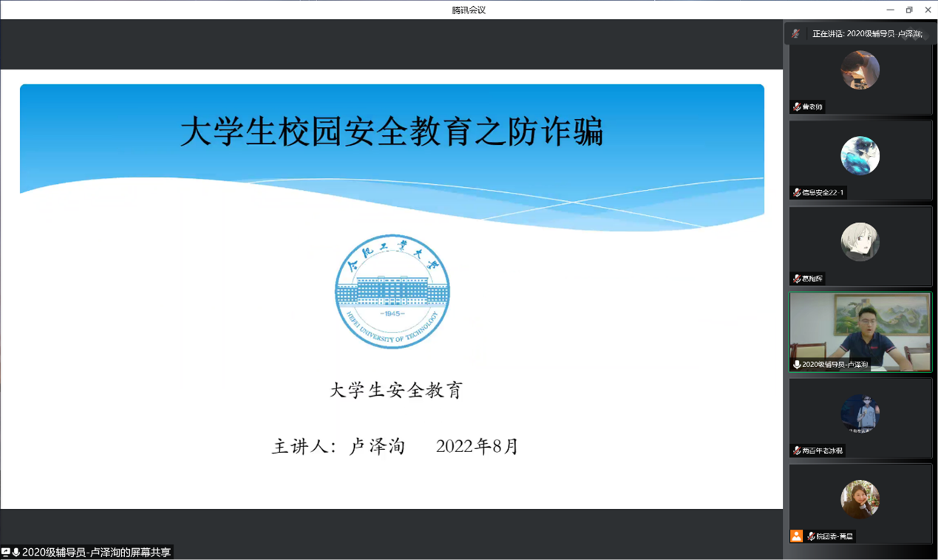The height and width of the screenshot is (560, 938).
Task: Click muted mic icon next to 信息安全22-1
Action: click(x=797, y=193)
